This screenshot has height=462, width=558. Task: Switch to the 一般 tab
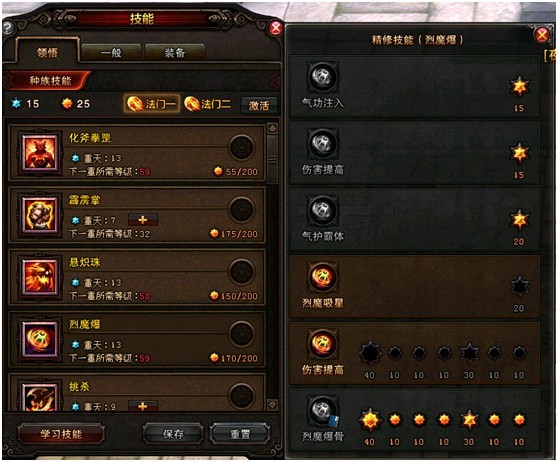111,53
